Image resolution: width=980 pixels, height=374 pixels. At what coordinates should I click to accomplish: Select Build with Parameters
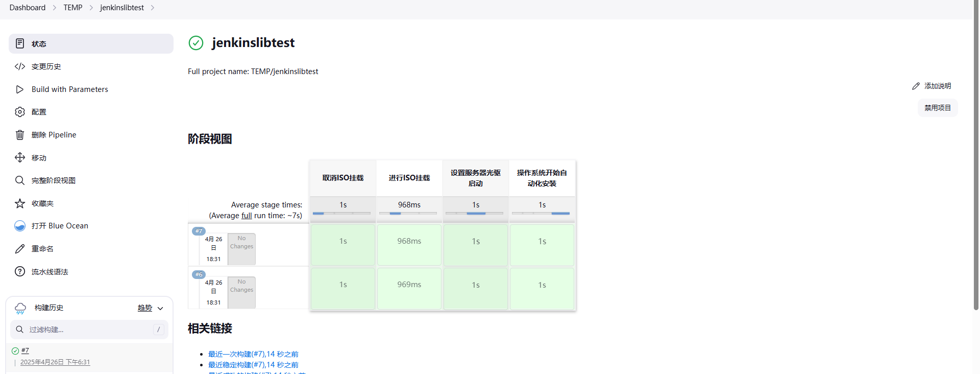tap(91, 89)
